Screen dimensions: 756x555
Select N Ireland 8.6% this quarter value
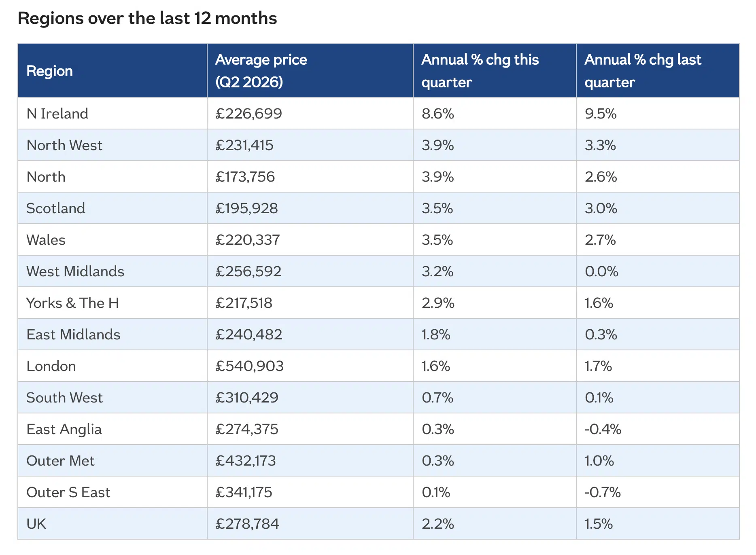click(437, 114)
